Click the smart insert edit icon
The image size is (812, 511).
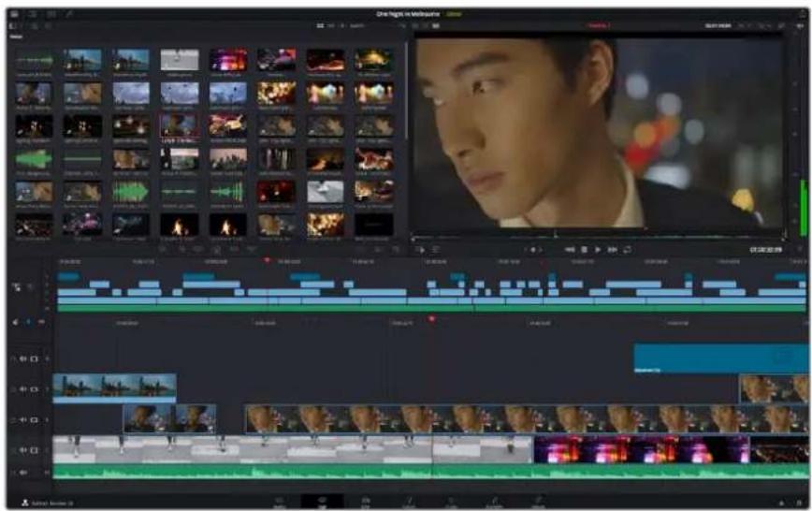(163, 249)
